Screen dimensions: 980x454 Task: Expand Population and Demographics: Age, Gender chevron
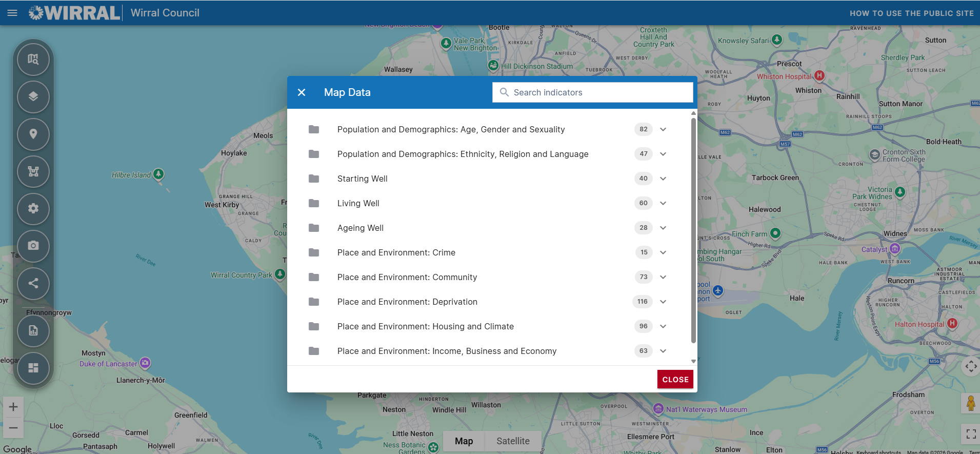point(663,129)
